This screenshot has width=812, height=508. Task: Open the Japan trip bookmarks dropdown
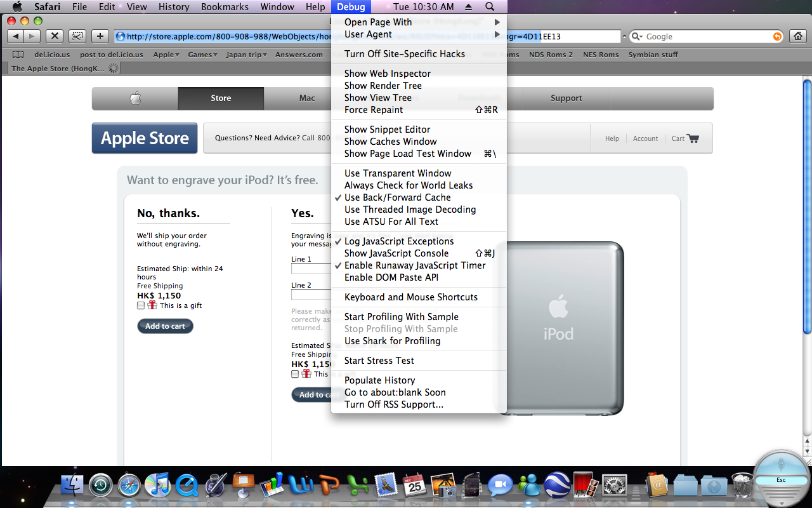(247, 55)
